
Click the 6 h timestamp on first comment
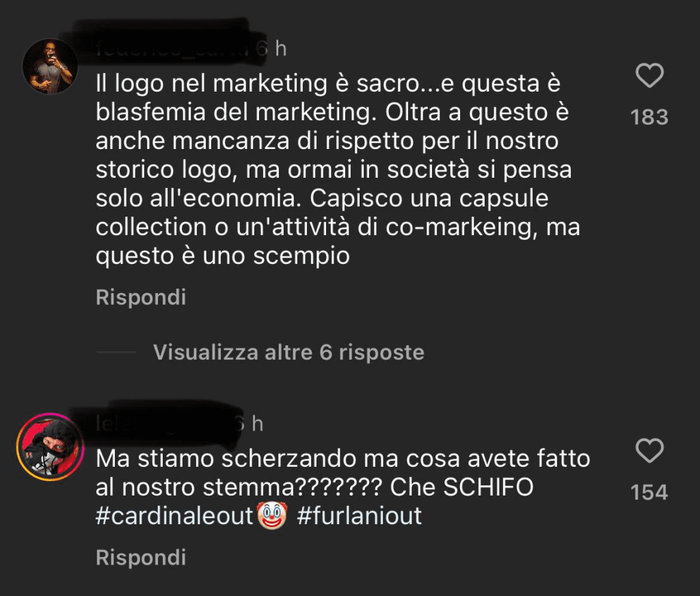(272, 49)
